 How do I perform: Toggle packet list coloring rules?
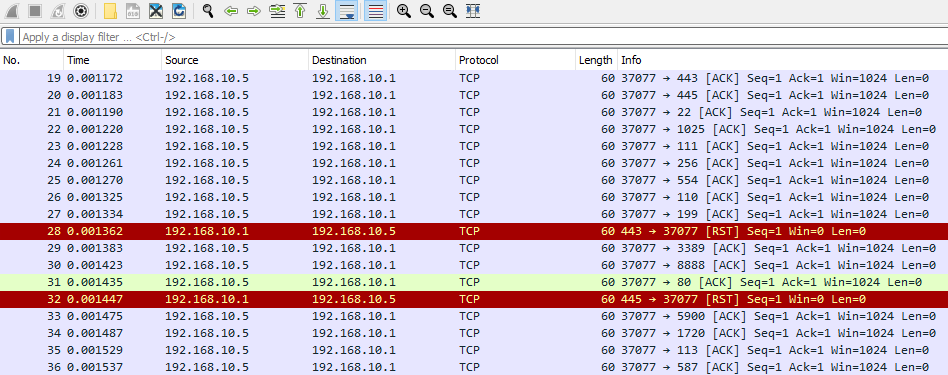click(x=375, y=10)
